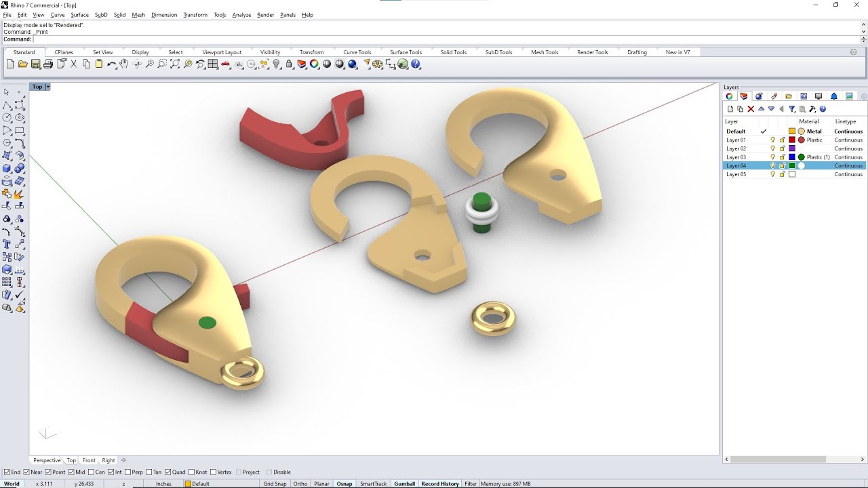Screen dimensions: 868x488
Task: Click the layer filter funnel icon
Action: (791, 109)
